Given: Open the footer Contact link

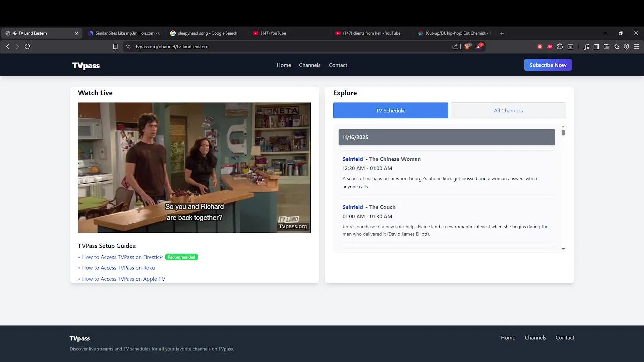Looking at the screenshot, I should (x=565, y=338).
